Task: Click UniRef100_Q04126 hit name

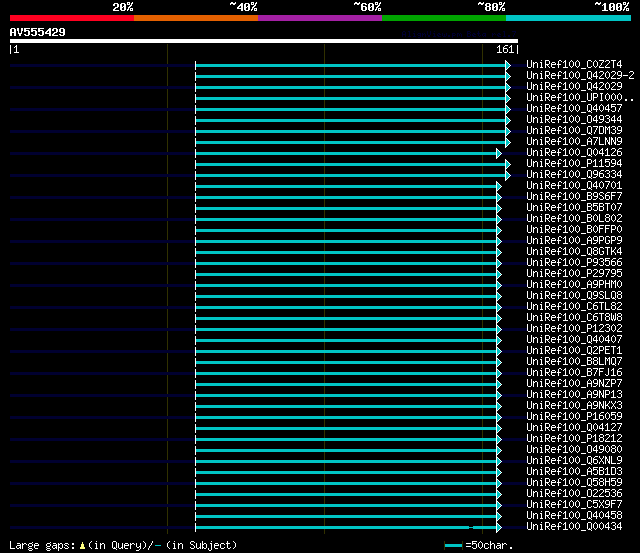Action: [574, 153]
